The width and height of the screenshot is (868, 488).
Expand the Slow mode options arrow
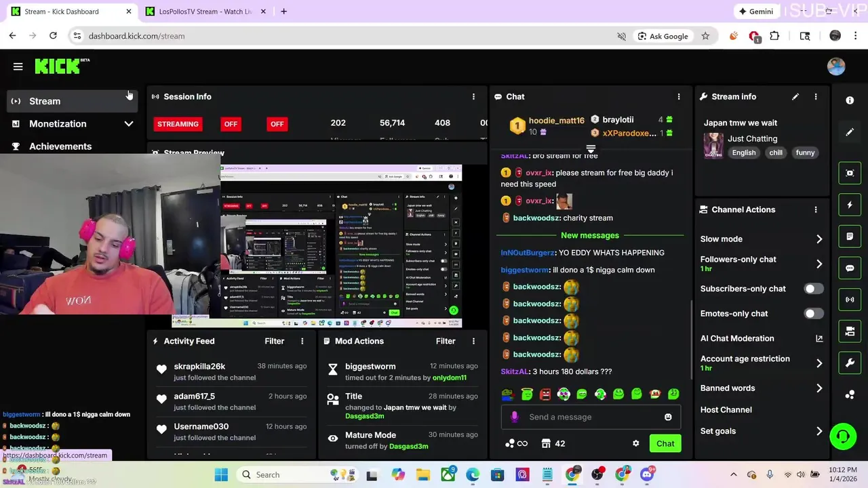819,239
